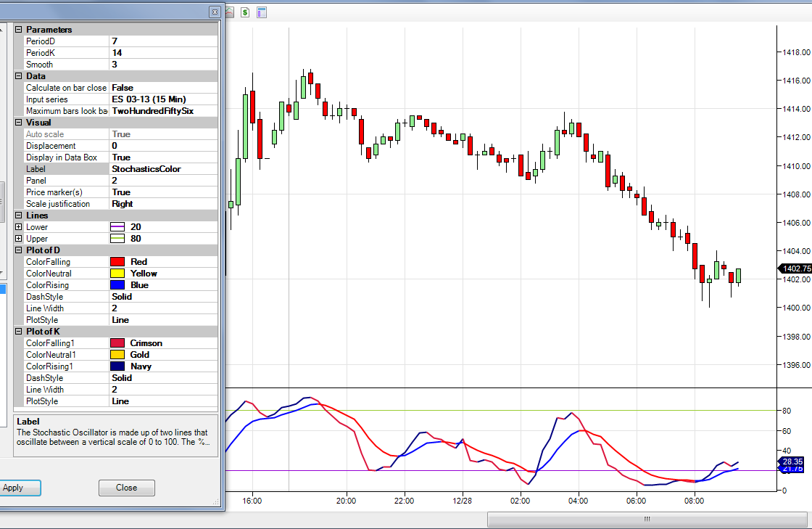The height and width of the screenshot is (529, 812).
Task: Expand the Lower line settings
Action: click(x=19, y=227)
